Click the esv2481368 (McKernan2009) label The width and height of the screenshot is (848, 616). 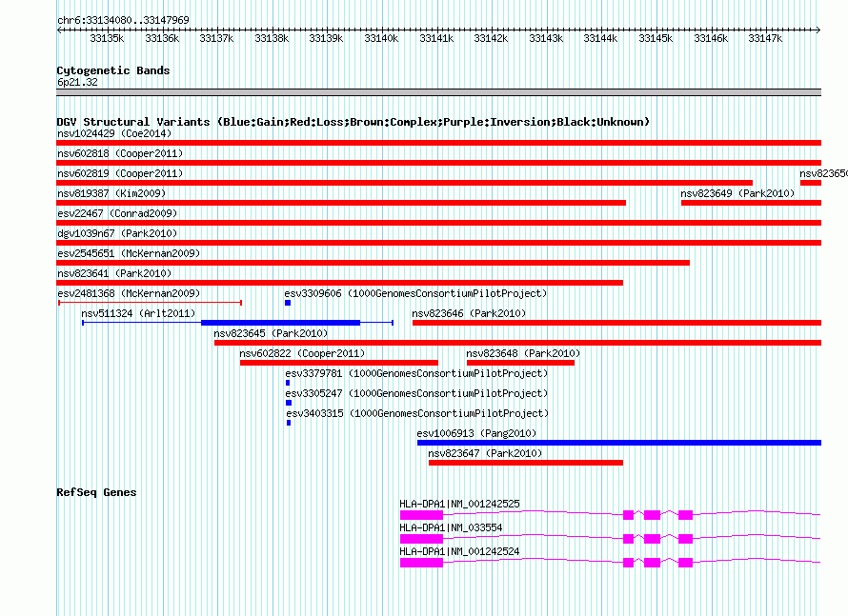coord(129,293)
